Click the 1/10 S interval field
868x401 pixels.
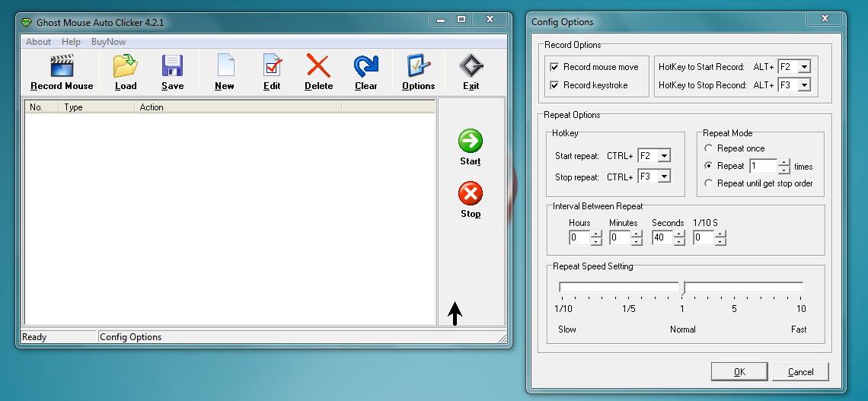click(x=704, y=238)
